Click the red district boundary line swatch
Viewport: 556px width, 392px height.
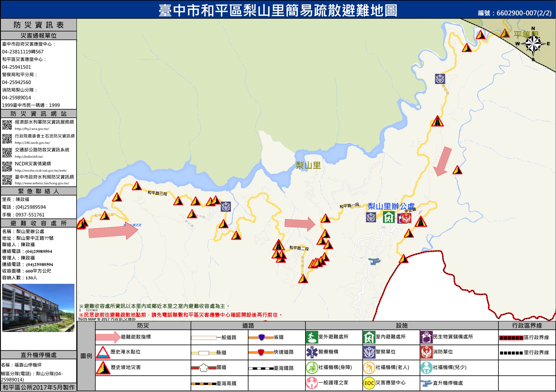pyautogui.click(x=511, y=338)
